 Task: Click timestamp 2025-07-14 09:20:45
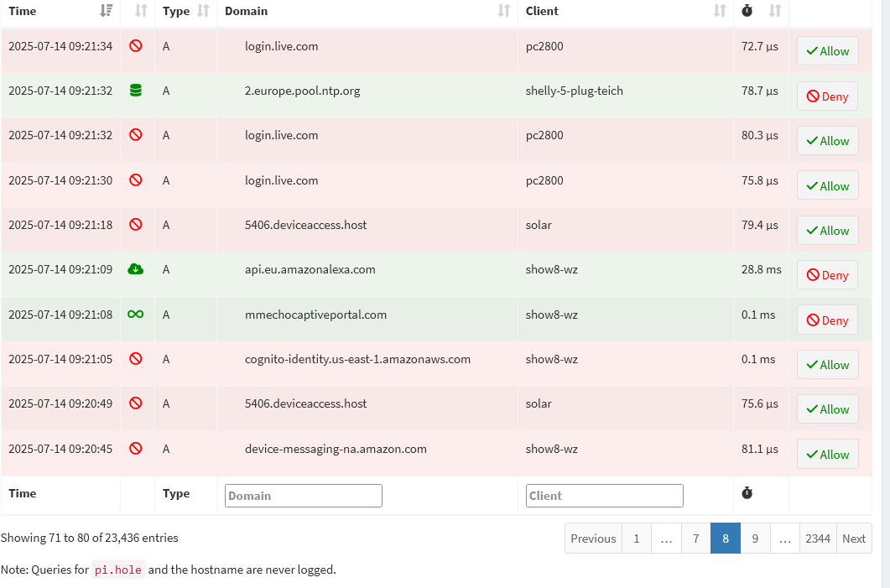[60, 449]
